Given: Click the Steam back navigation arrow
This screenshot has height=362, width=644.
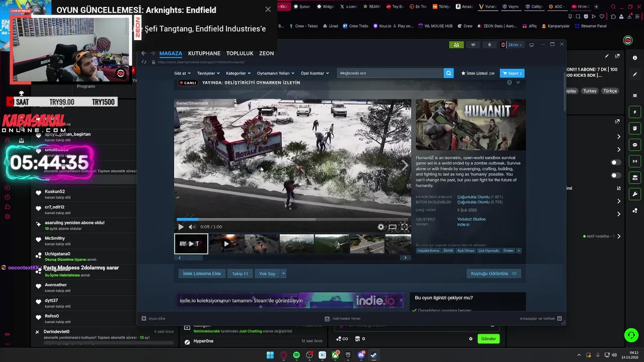Looking at the screenshot, I should (143, 53).
